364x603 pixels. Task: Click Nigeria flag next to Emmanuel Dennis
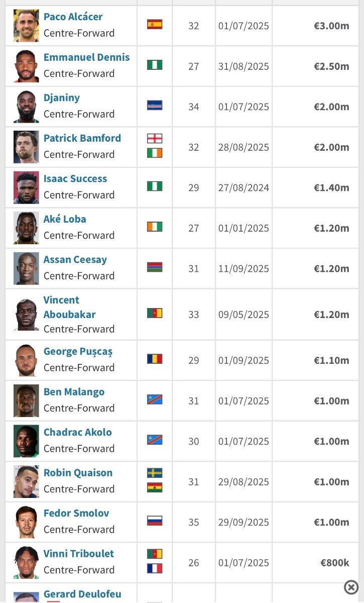155,65
